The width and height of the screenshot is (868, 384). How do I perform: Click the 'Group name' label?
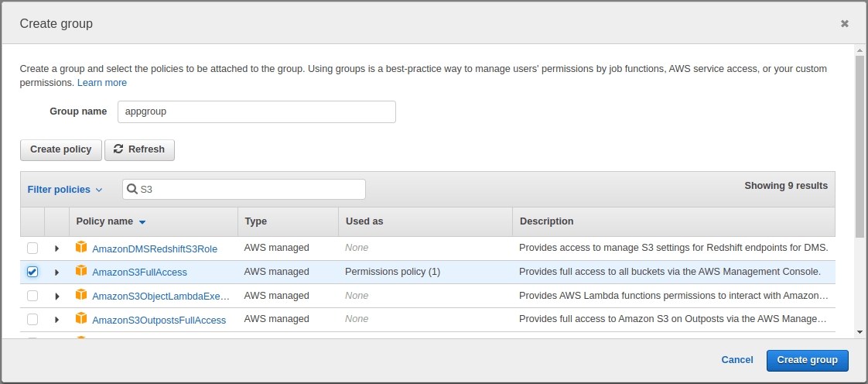tap(78, 111)
